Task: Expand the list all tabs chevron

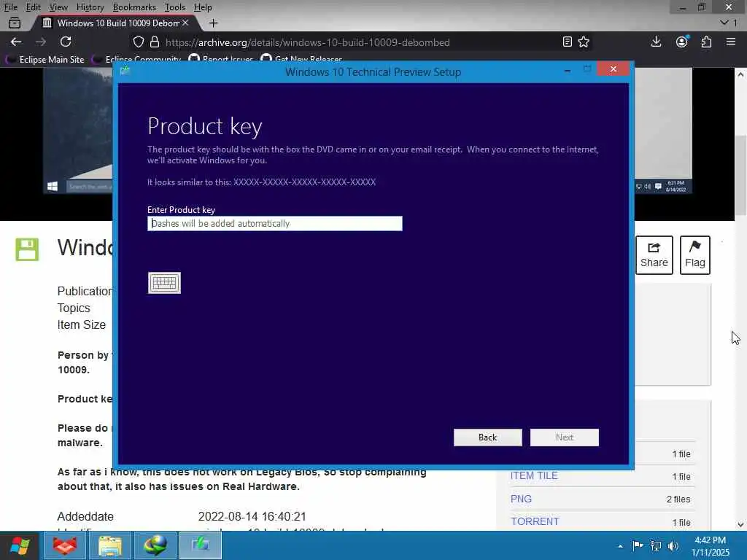Action: coord(724,23)
